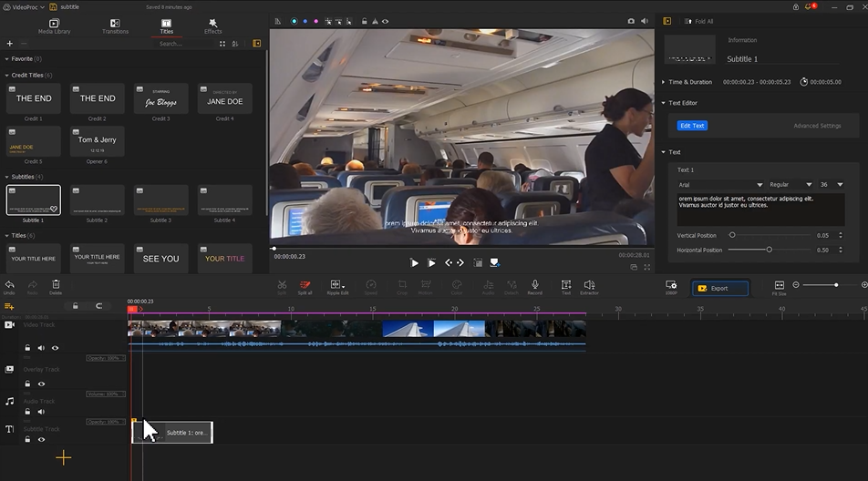The image size is (868, 481).
Task: Click the Record microphone icon
Action: pos(534,285)
